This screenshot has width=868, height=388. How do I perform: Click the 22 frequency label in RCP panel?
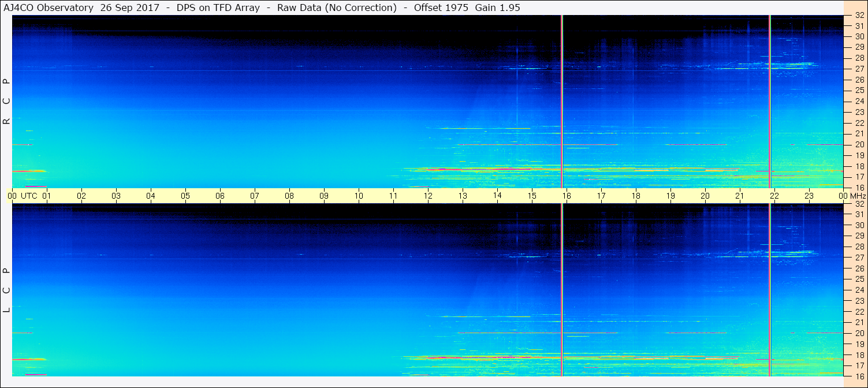click(x=859, y=123)
